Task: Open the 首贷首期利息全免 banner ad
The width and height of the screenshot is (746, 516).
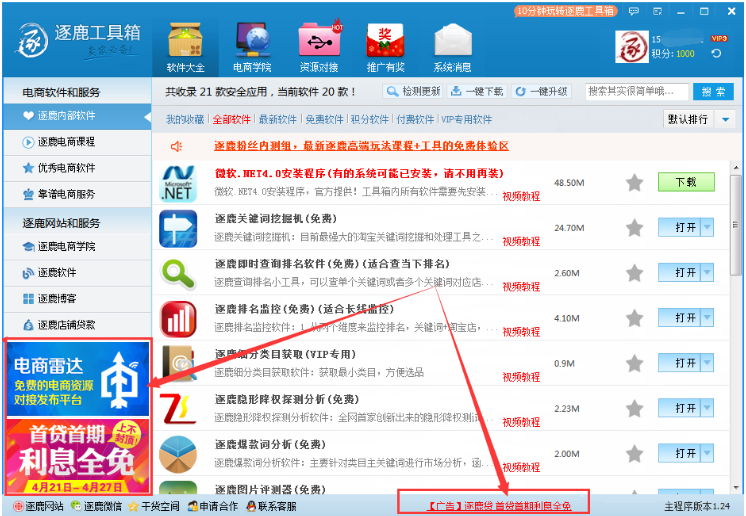Action: pyautogui.click(x=78, y=456)
